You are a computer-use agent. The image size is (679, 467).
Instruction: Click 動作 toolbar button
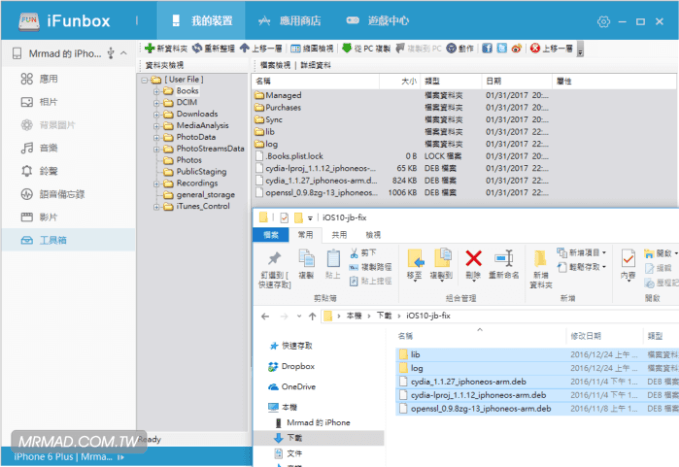pos(460,48)
